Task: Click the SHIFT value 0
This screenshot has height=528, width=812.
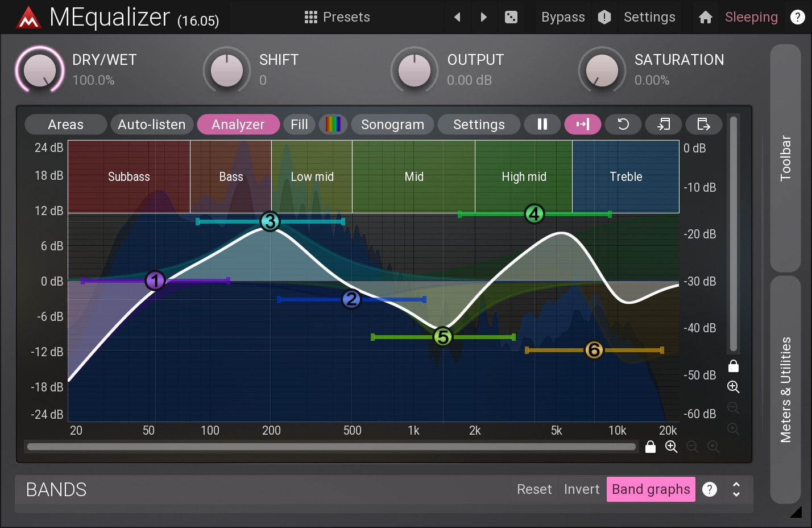Action: coord(263,80)
